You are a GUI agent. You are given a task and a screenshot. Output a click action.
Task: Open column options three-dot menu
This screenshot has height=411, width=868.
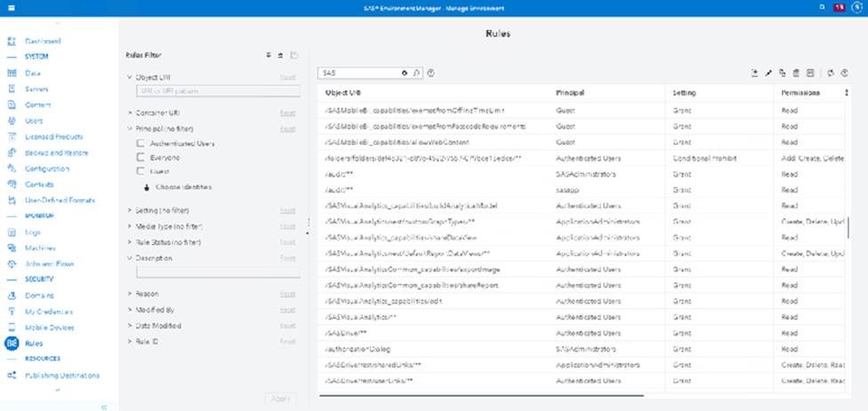847,93
